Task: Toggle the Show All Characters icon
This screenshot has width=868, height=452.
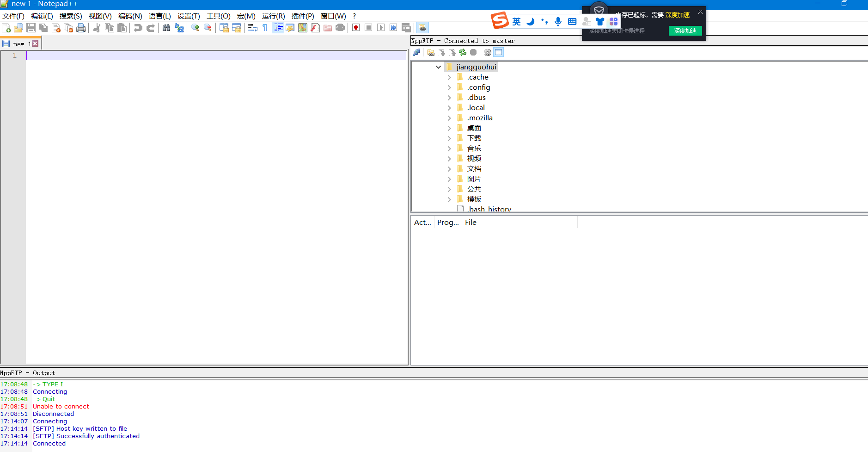Action: 265,28
